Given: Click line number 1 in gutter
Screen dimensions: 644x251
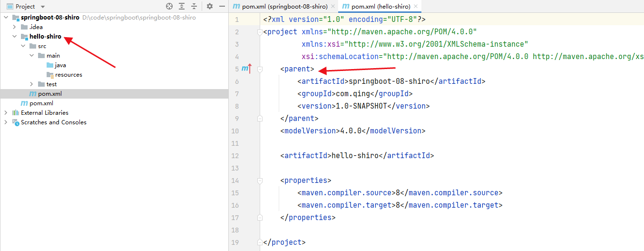Looking at the screenshot, I should pos(237,20).
